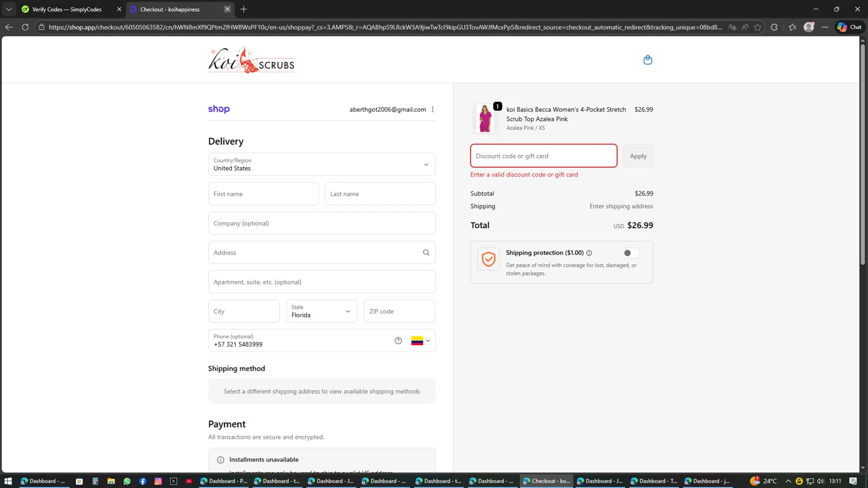Screen dimensions: 868x488
Task: Open a new browser tab
Action: (244, 9)
